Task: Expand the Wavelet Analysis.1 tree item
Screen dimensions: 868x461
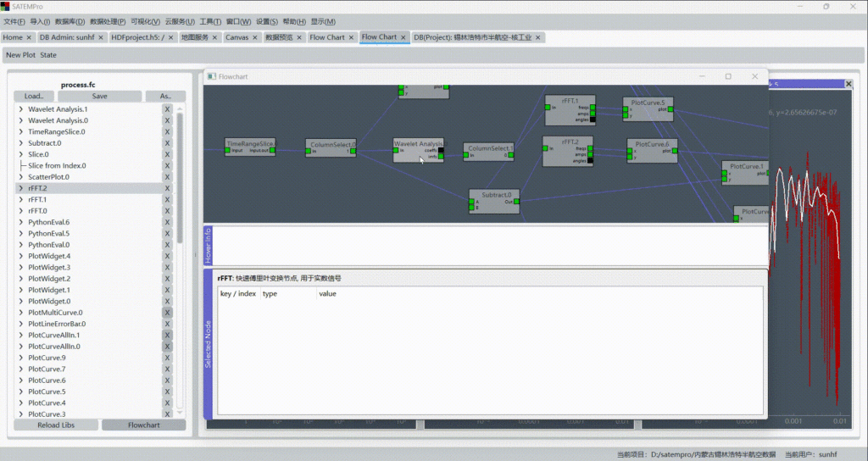Action: coord(20,109)
